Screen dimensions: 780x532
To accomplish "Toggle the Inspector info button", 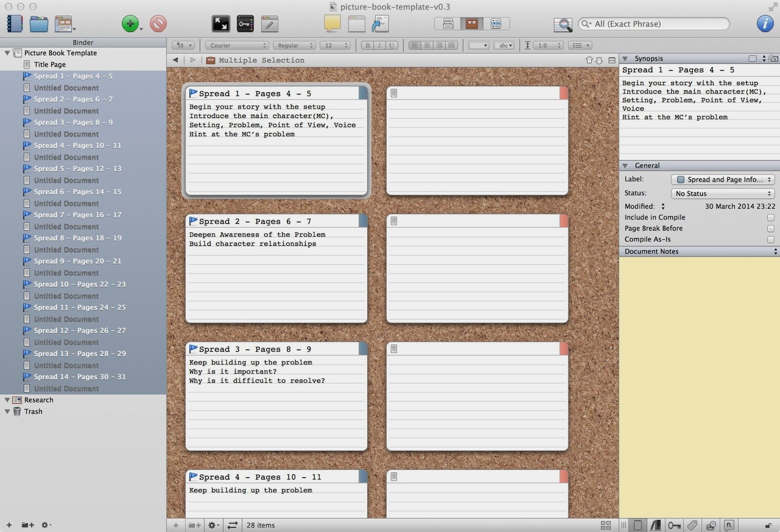I will click(765, 23).
